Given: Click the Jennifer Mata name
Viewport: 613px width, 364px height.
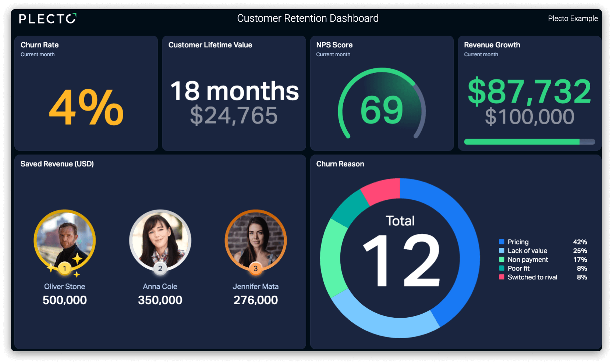Looking at the screenshot, I should [x=256, y=286].
